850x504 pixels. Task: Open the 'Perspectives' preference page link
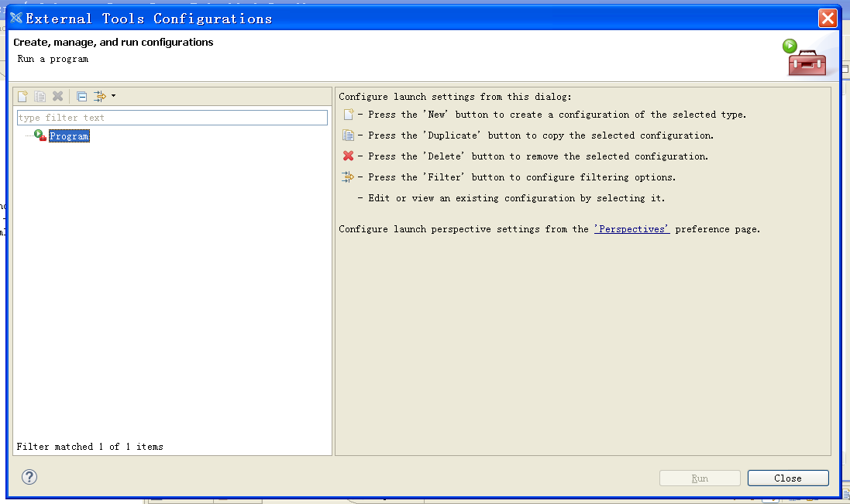pos(631,228)
